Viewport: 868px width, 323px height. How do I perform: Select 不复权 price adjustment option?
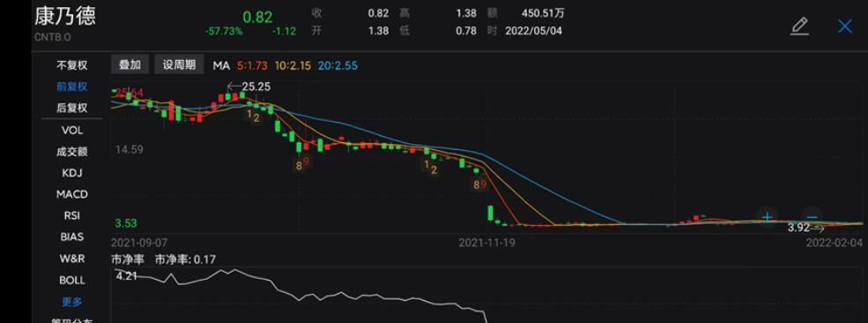[x=72, y=65]
